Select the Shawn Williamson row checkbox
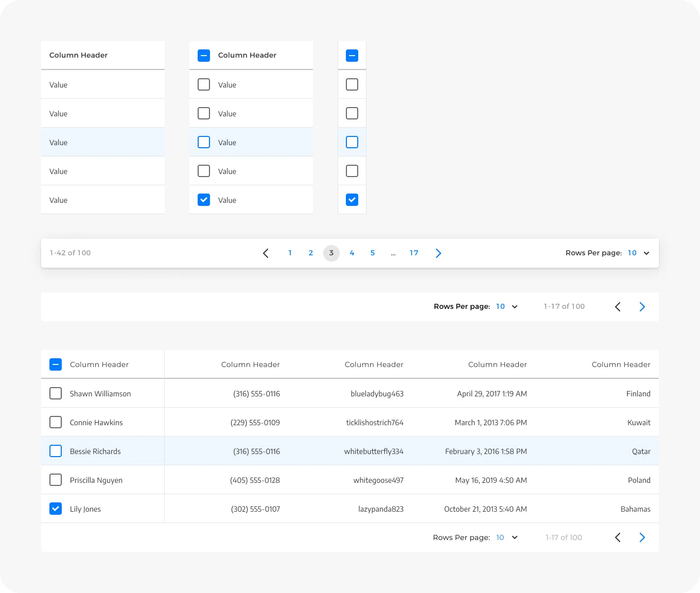700x593 pixels. pyautogui.click(x=56, y=393)
